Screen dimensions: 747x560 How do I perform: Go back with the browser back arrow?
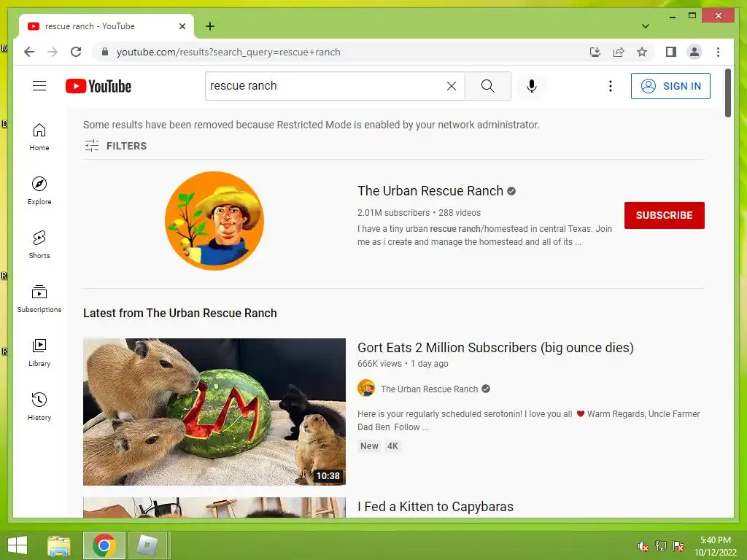click(x=29, y=52)
